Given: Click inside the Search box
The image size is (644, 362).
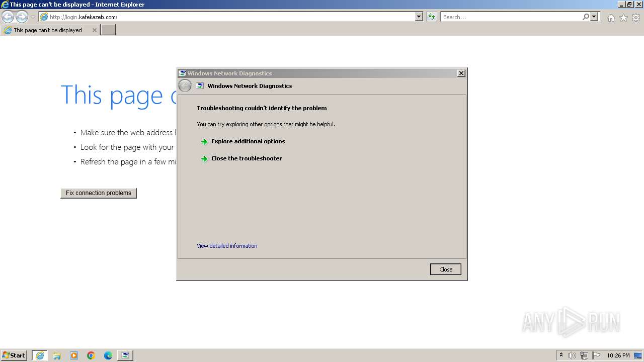Looking at the screenshot, I should pos(511,17).
